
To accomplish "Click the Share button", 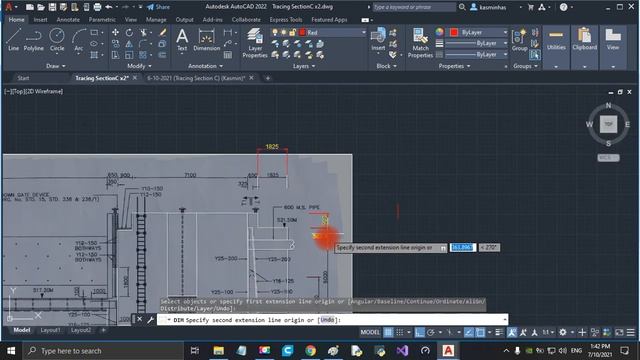I will tap(158, 7).
